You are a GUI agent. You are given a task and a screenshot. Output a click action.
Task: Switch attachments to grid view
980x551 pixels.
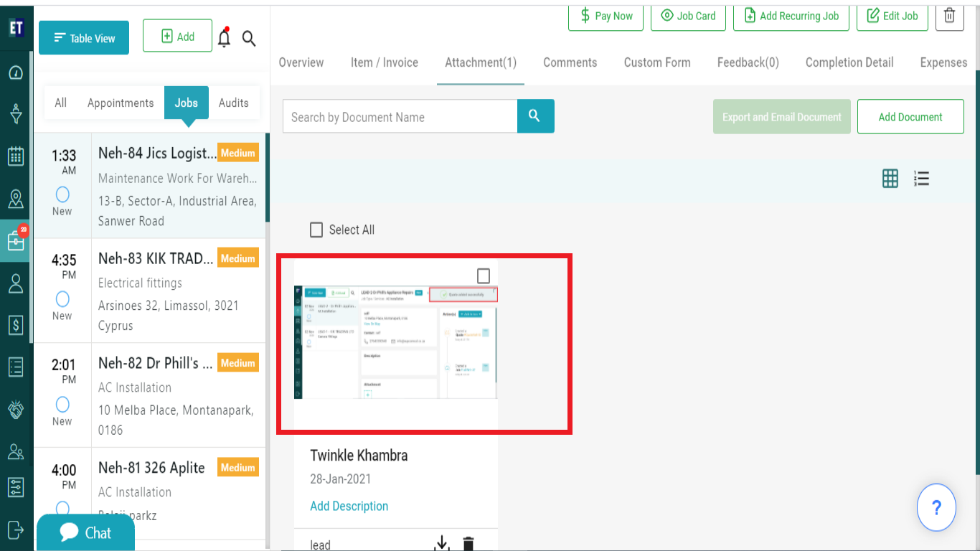tap(890, 179)
